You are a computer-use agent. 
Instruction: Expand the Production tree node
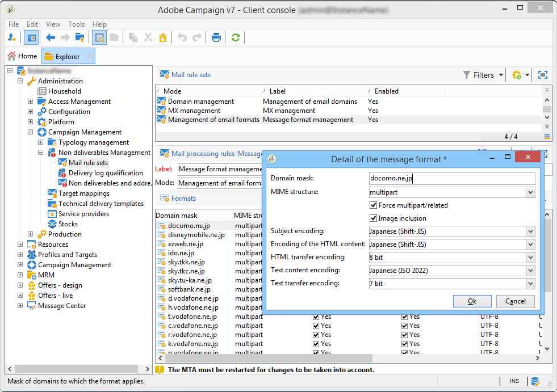coord(31,234)
